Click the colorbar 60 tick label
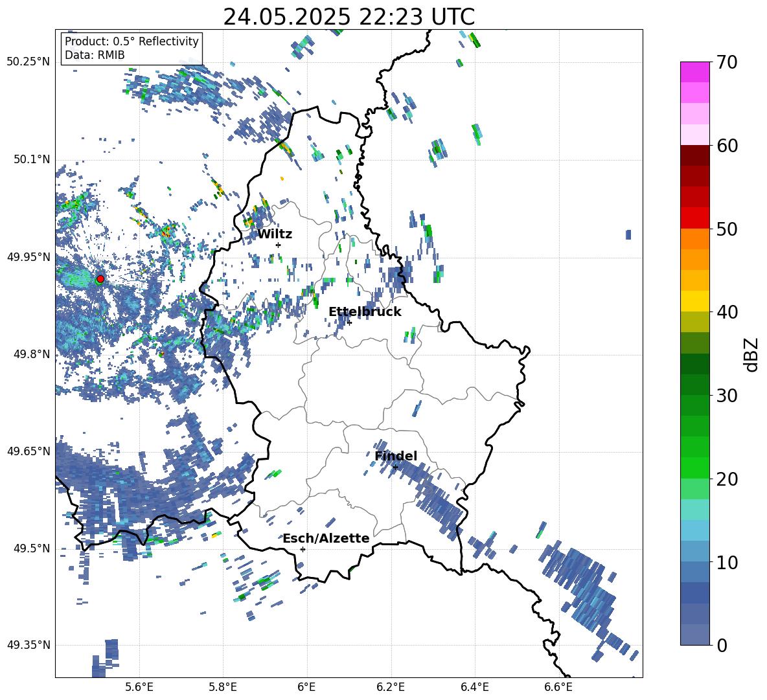This screenshot has width=767, height=700. [x=727, y=146]
